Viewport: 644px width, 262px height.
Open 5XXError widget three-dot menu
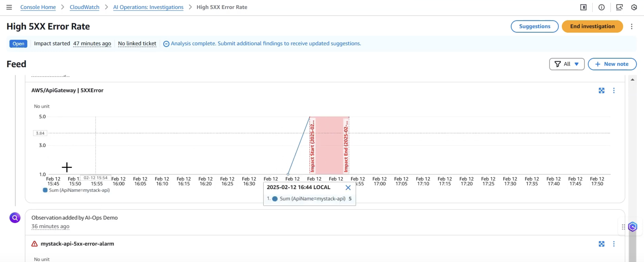tap(614, 91)
